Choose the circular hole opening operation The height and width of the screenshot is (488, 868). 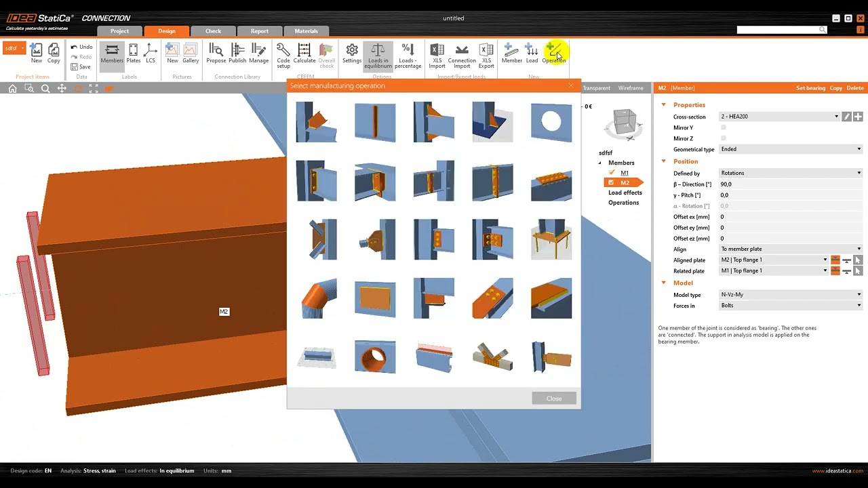click(551, 122)
